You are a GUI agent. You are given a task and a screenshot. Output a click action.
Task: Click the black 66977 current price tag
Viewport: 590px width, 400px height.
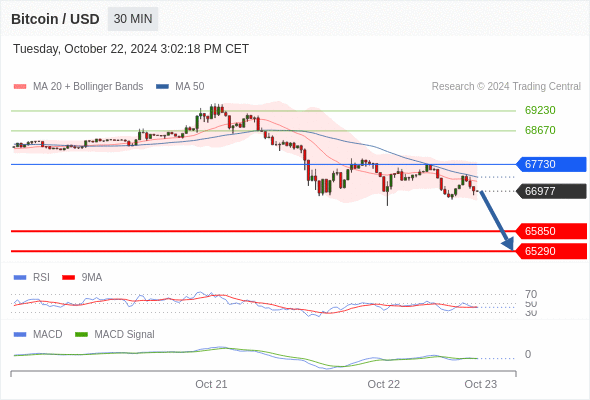point(551,191)
